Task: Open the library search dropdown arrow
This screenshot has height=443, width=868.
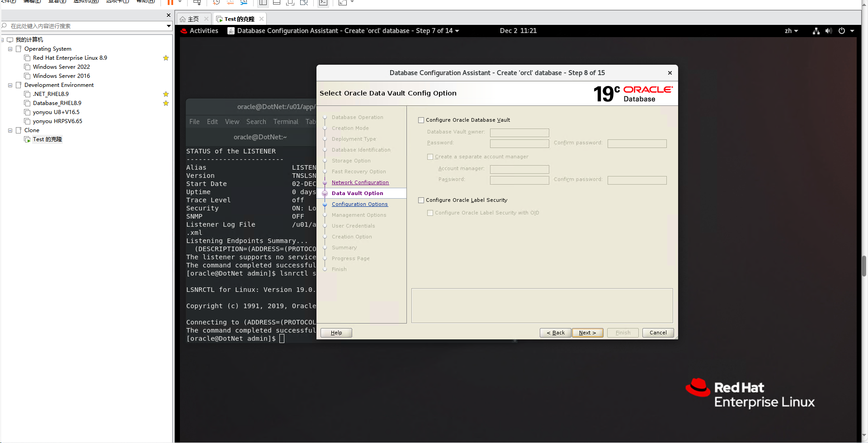Action: click(x=169, y=26)
